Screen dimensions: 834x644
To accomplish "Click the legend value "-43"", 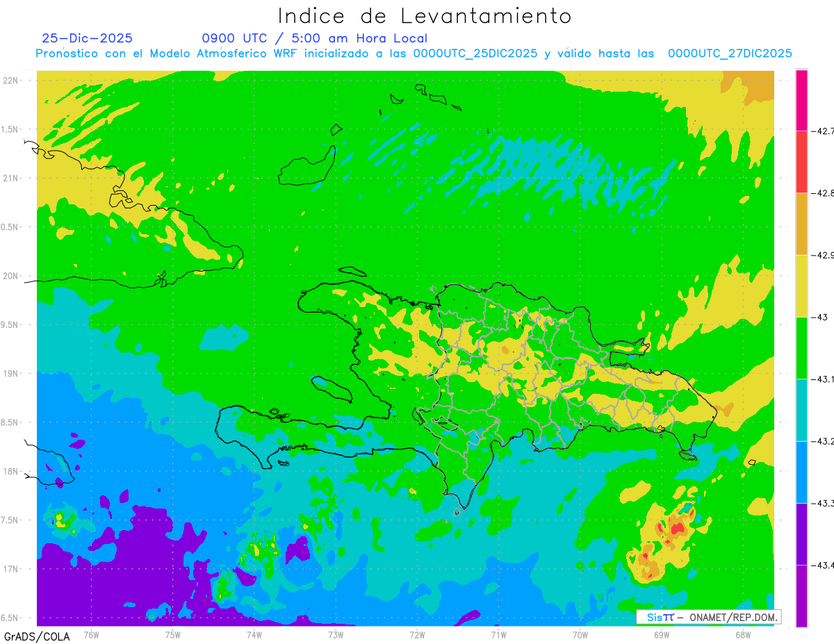I will [818, 317].
